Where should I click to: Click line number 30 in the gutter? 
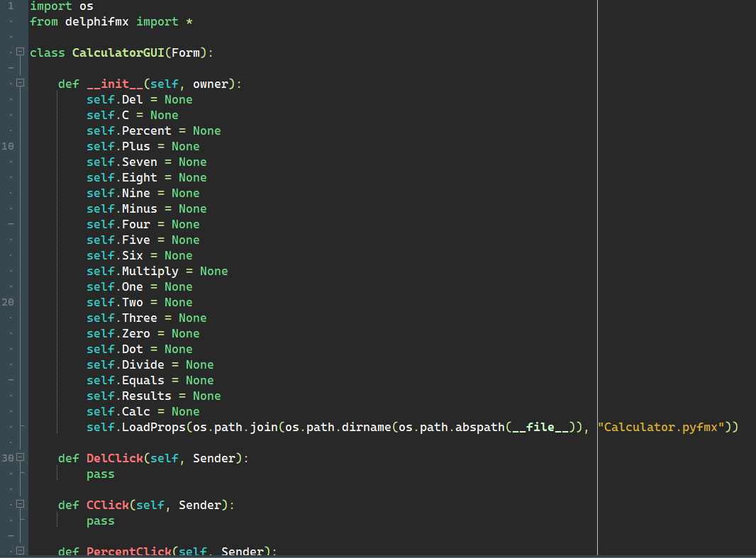point(8,458)
